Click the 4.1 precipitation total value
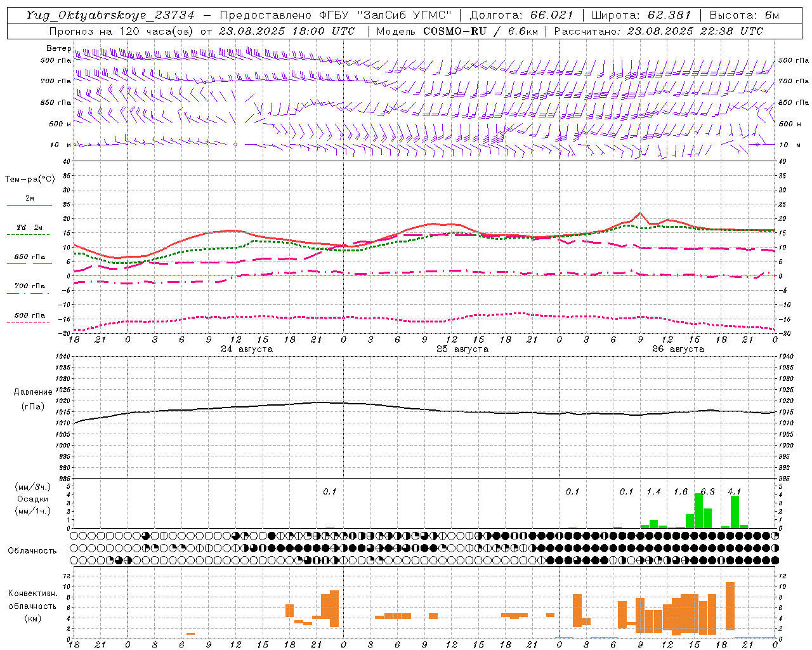 734,491
